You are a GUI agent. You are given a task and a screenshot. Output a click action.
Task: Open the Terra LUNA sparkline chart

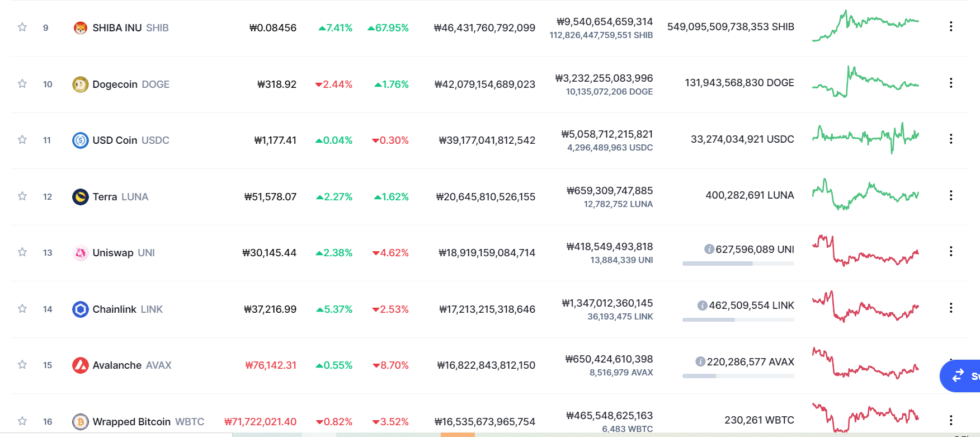pyautogui.click(x=865, y=194)
